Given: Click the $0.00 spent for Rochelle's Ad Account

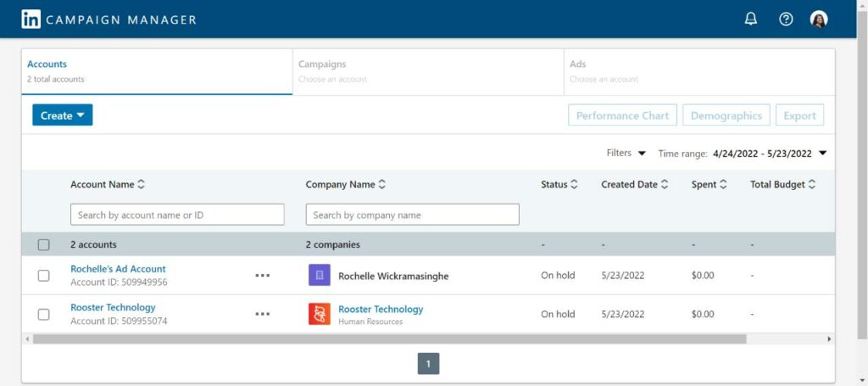Looking at the screenshot, I should point(703,275).
